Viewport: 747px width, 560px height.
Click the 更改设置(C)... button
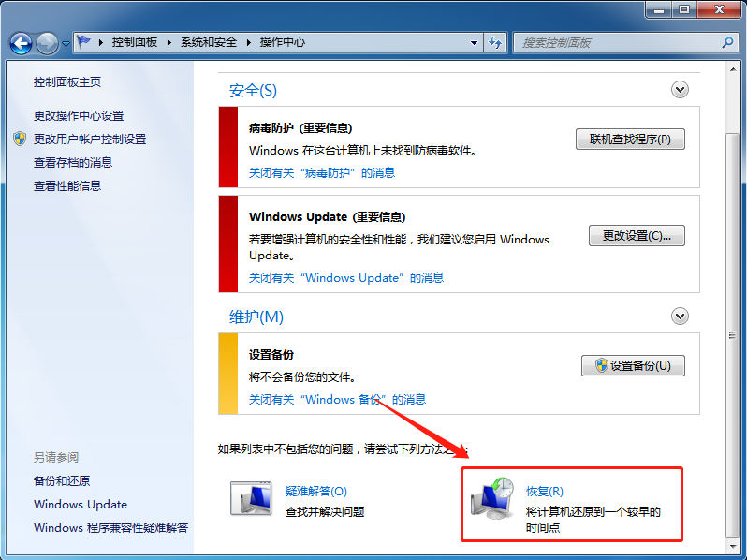[637, 235]
